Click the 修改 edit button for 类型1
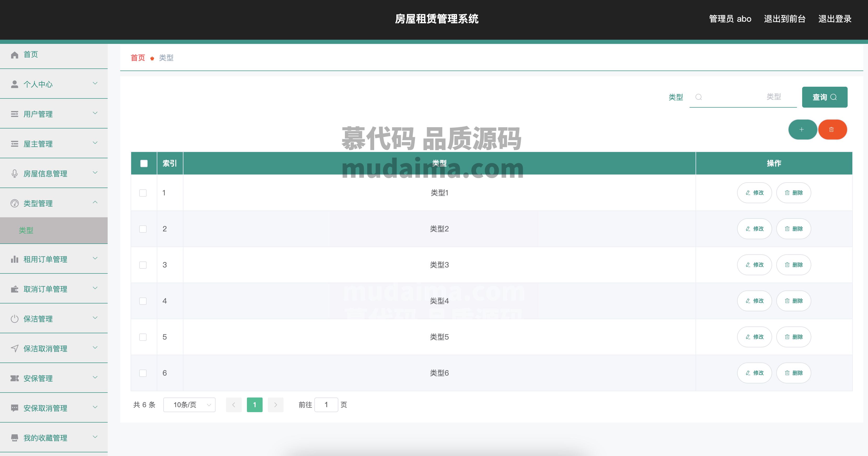 coord(754,193)
